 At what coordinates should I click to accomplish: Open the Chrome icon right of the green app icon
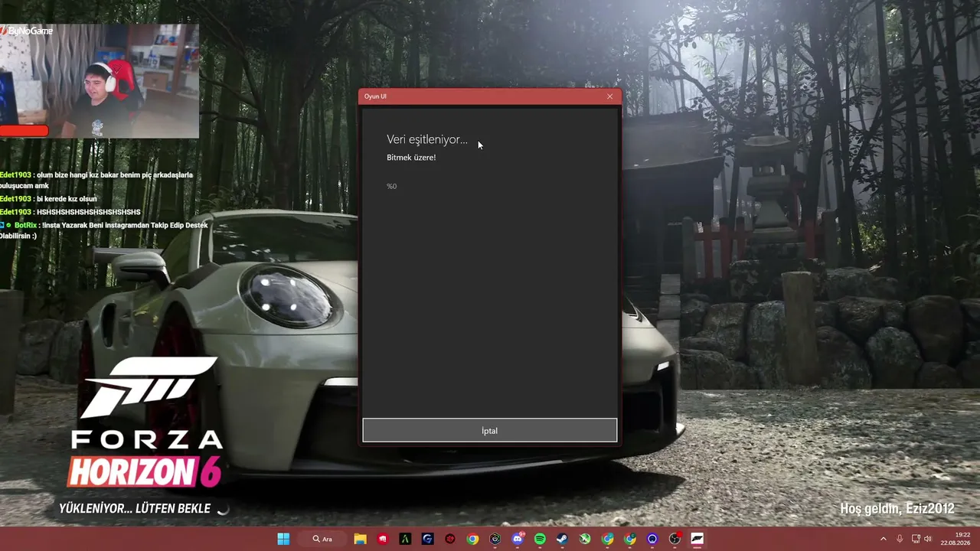pos(607,539)
